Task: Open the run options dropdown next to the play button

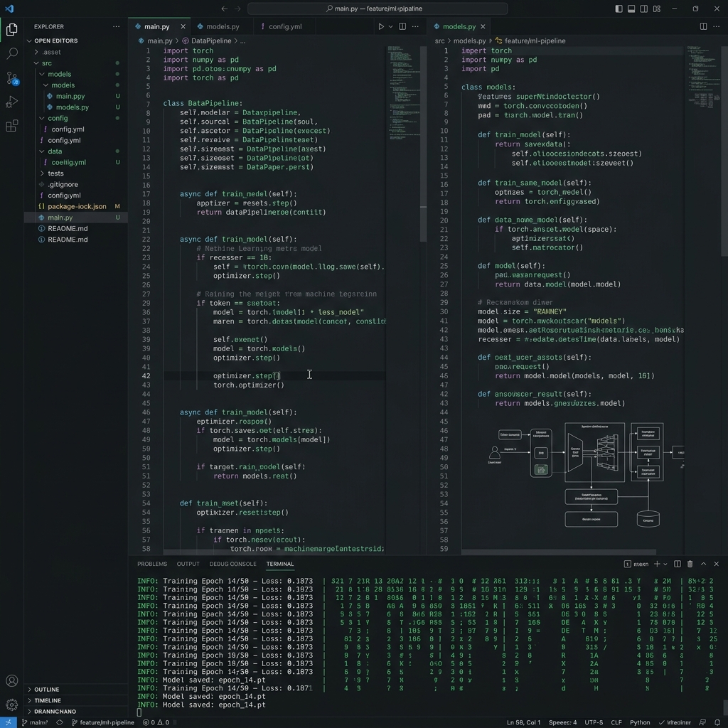Action: click(390, 26)
